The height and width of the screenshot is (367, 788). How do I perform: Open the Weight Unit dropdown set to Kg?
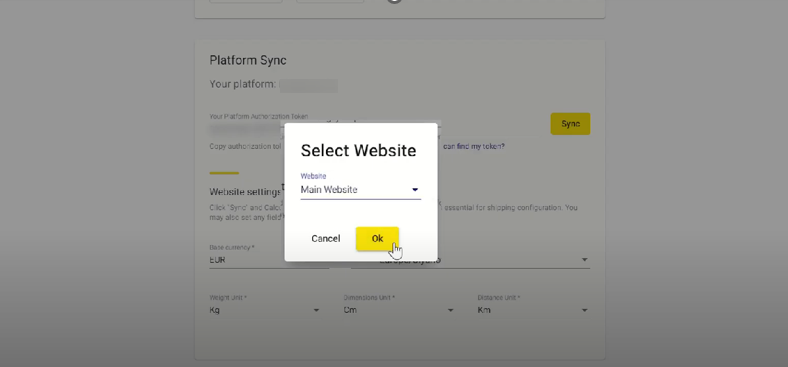click(x=265, y=310)
